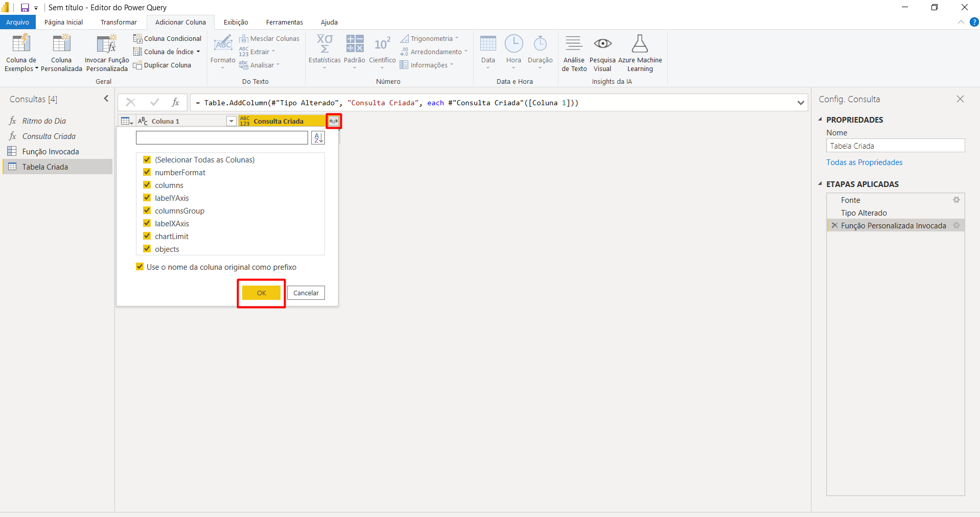Collapse ETAPAS APLICADAS section
Viewport: 980px width, 517px height.
[821, 184]
